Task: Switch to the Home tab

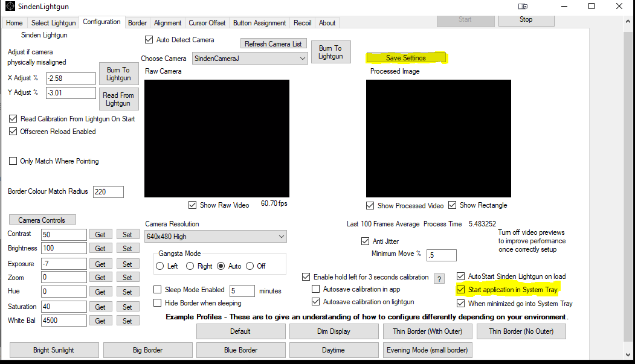Action: (x=14, y=23)
